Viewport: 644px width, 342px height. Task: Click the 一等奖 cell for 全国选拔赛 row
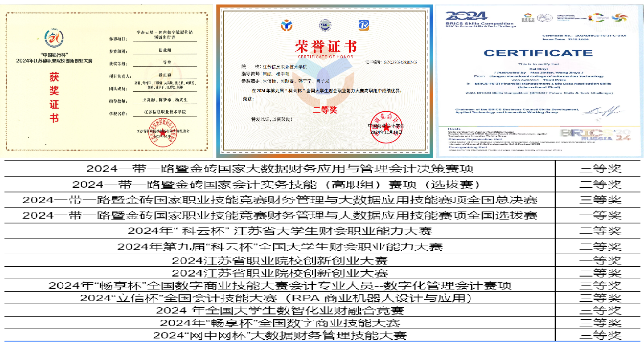click(x=600, y=216)
